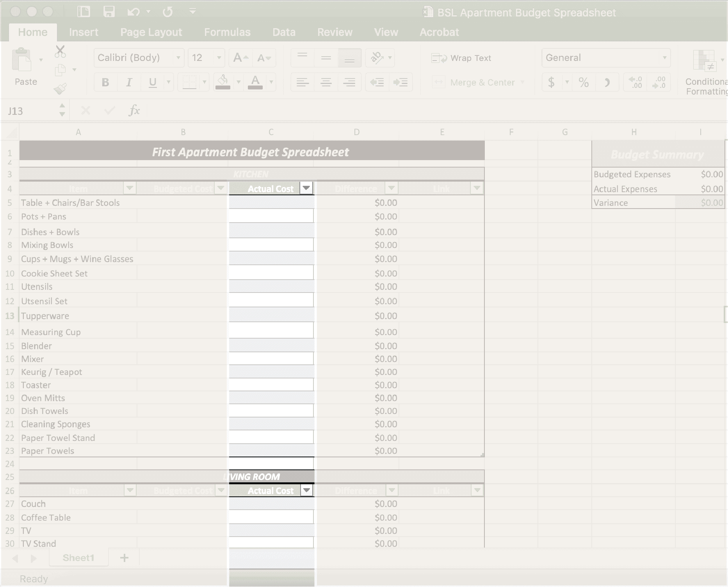Go to the previous sheet arrow
728x587 pixels.
click(x=15, y=558)
